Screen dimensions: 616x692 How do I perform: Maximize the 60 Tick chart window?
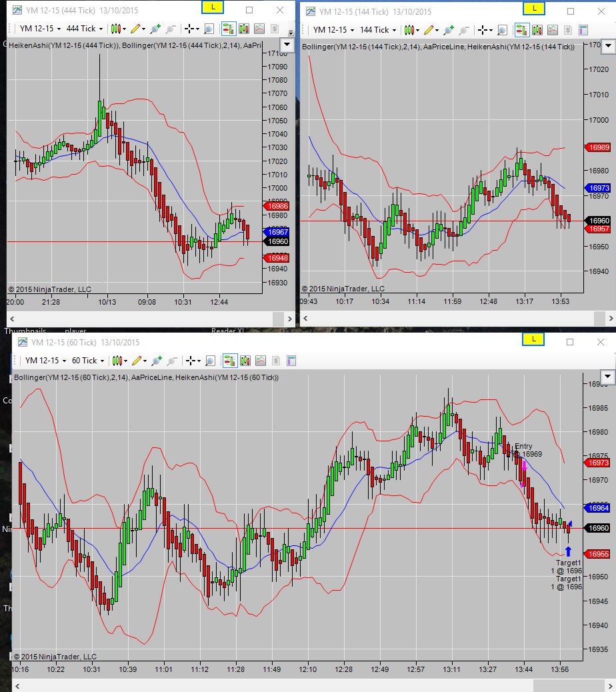[570, 342]
